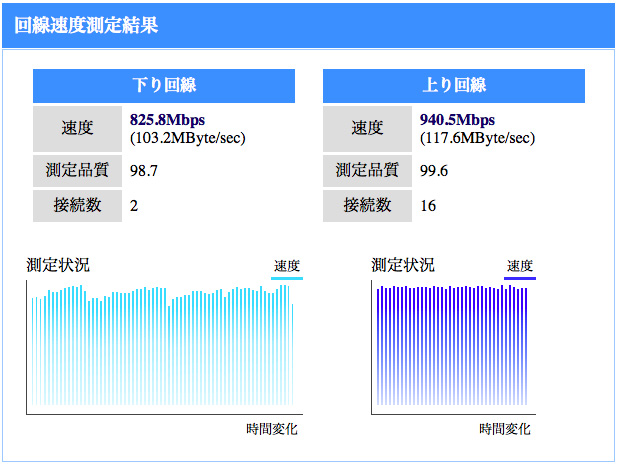Click the 接続数 label cell under 下り回線
This screenshot has height=465, width=618.
tap(77, 206)
